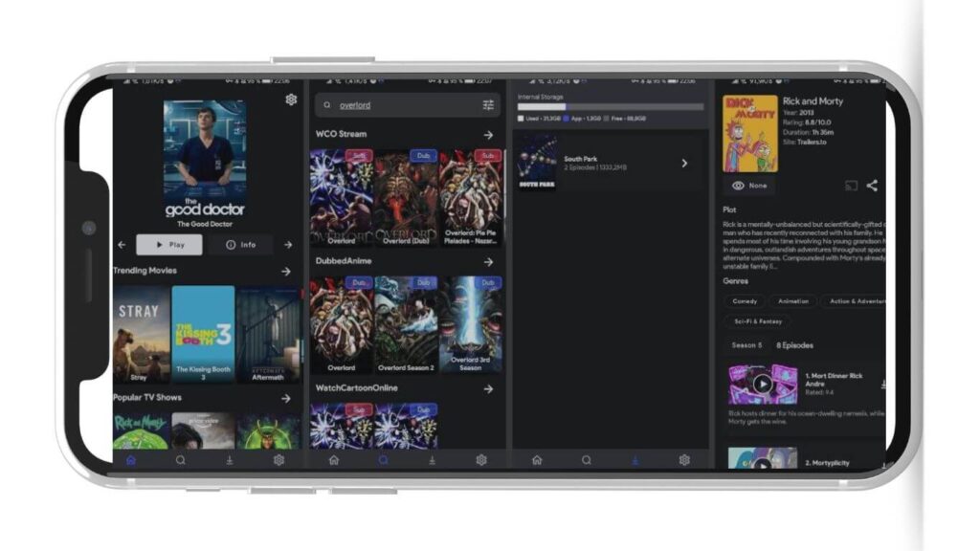Expand Popular TV Shows list arrow
Viewport: 980px width, 551px height.
pyautogui.click(x=286, y=399)
